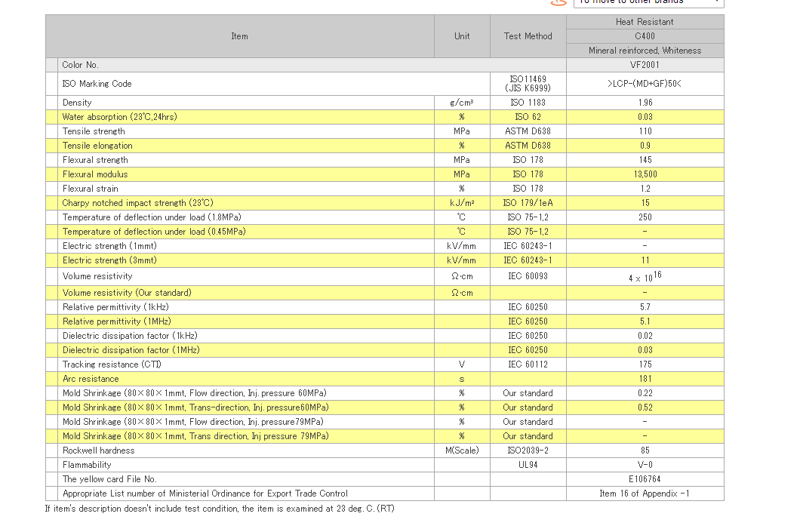
Task: Click the 'Flexural strain' row label
Action: point(91,188)
